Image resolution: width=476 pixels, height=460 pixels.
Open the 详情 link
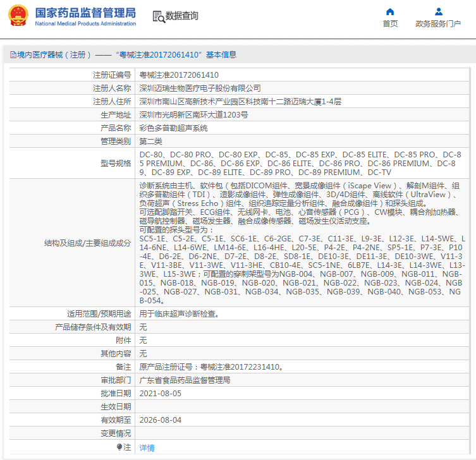pyautogui.click(x=147, y=447)
